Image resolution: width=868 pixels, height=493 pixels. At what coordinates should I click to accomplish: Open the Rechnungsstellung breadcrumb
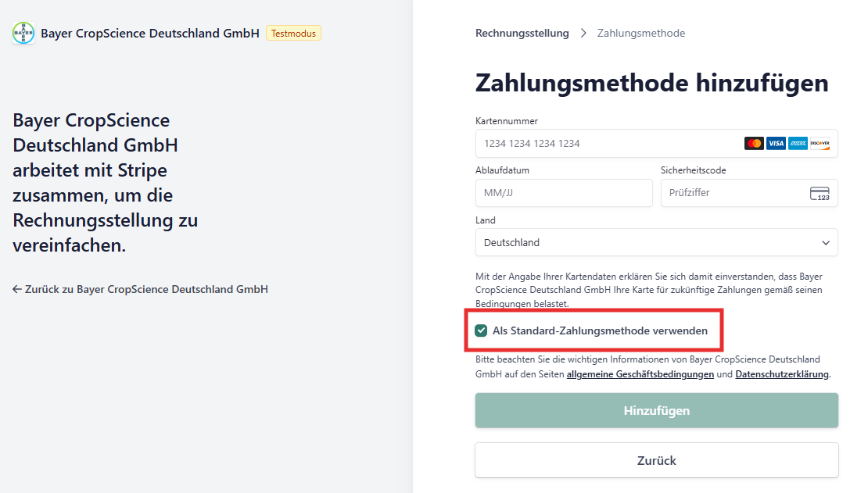522,33
